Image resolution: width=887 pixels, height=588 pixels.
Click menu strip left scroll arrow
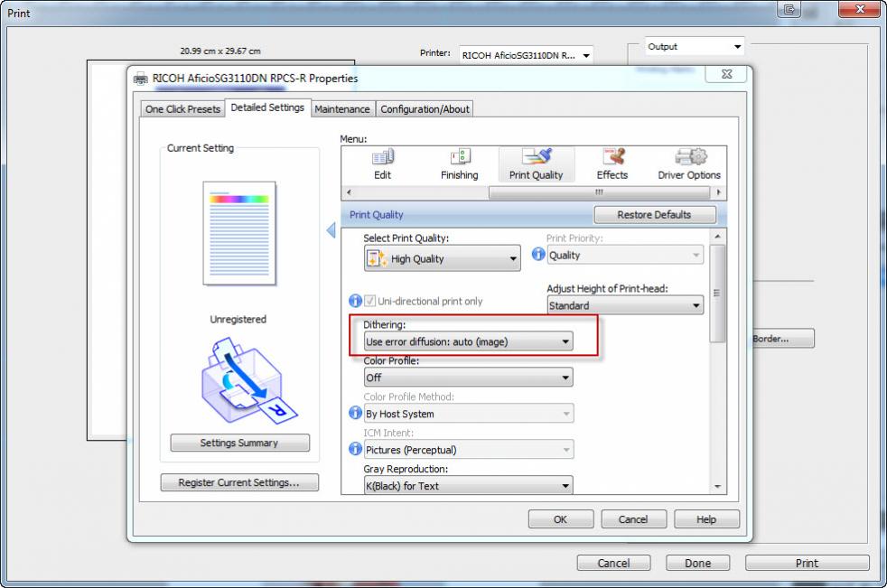(349, 192)
